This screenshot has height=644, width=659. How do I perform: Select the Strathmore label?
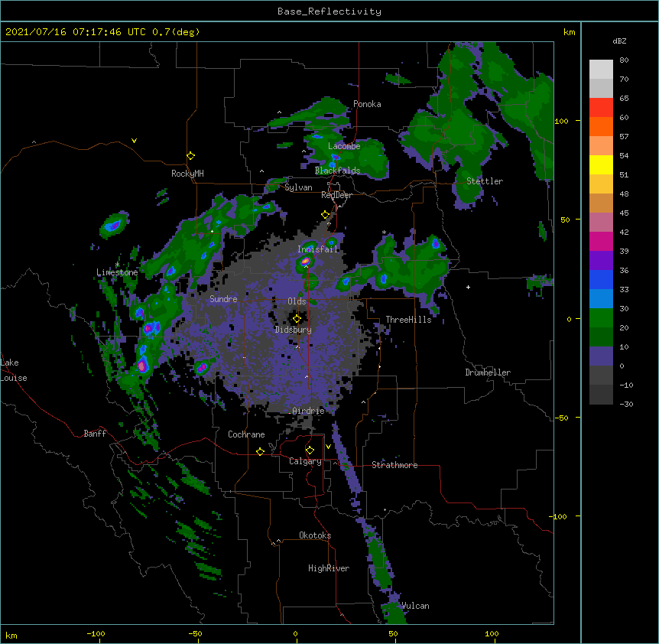(394, 465)
